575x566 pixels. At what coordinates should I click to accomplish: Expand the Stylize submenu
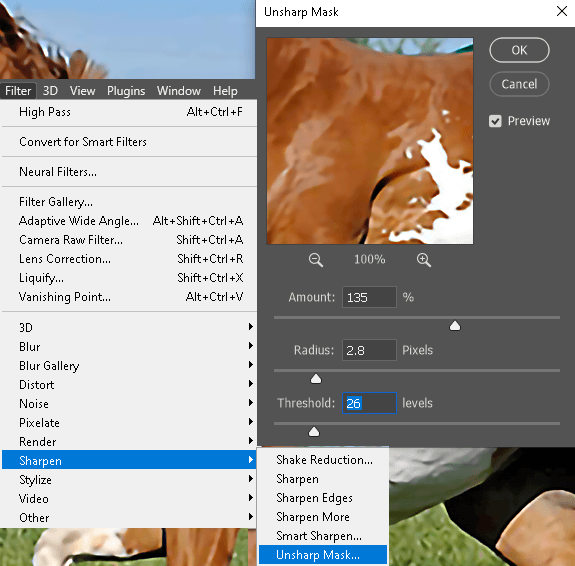point(129,479)
